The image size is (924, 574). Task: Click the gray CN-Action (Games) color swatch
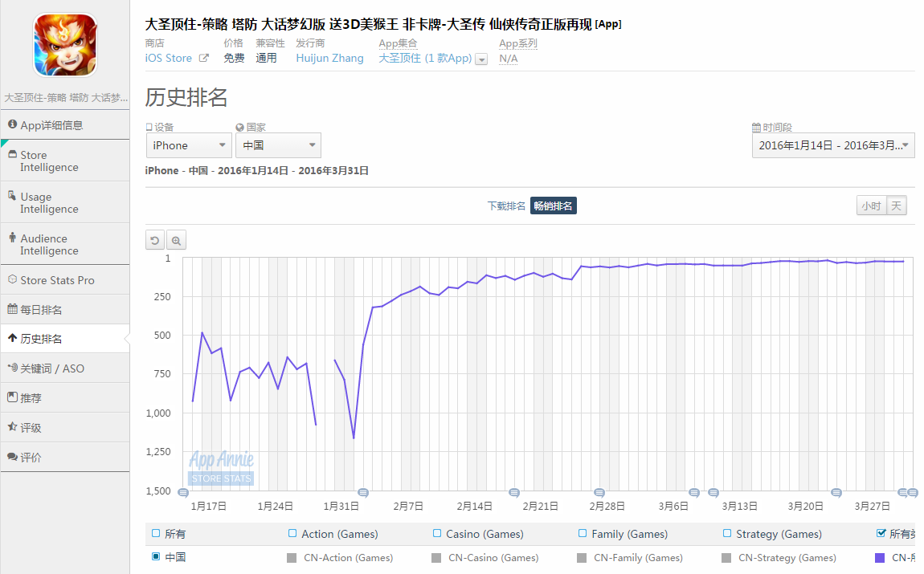click(x=291, y=557)
